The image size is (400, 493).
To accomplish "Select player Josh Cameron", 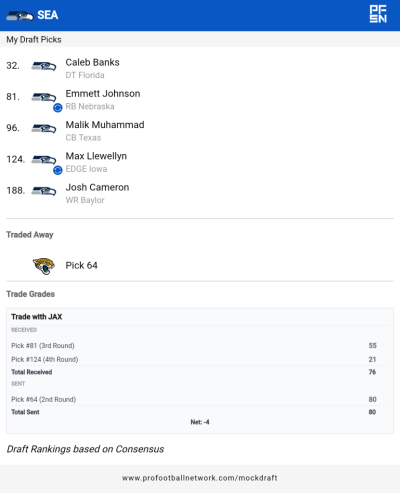I will pos(97,187).
